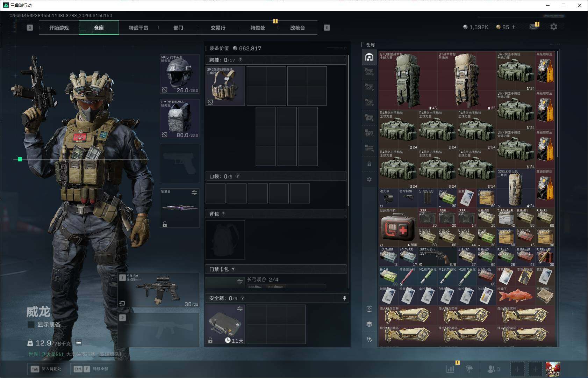Image resolution: width=588 pixels, height=378 pixels.
Task: Open the top-right settings gear
Action: pos(553,27)
